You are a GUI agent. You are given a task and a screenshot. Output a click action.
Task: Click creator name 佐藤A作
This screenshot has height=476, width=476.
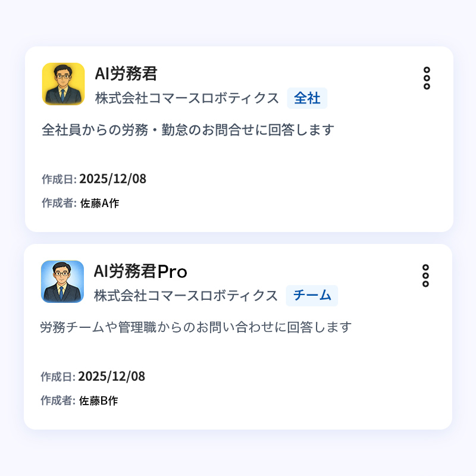click(100, 203)
